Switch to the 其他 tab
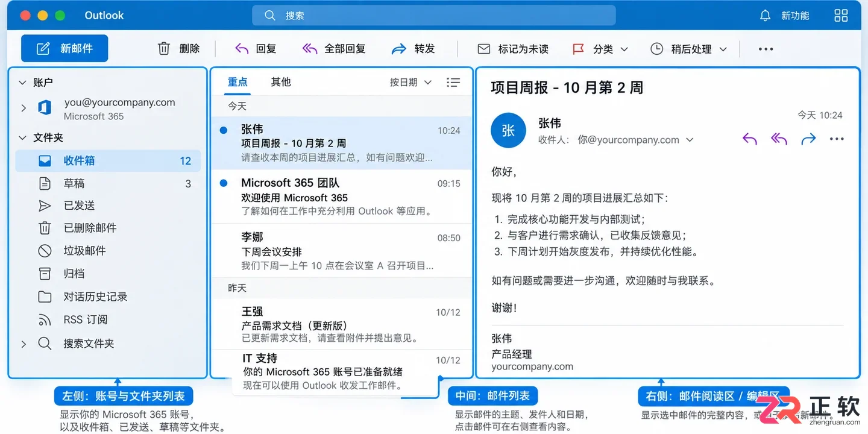The height and width of the screenshot is (434, 868). click(281, 83)
